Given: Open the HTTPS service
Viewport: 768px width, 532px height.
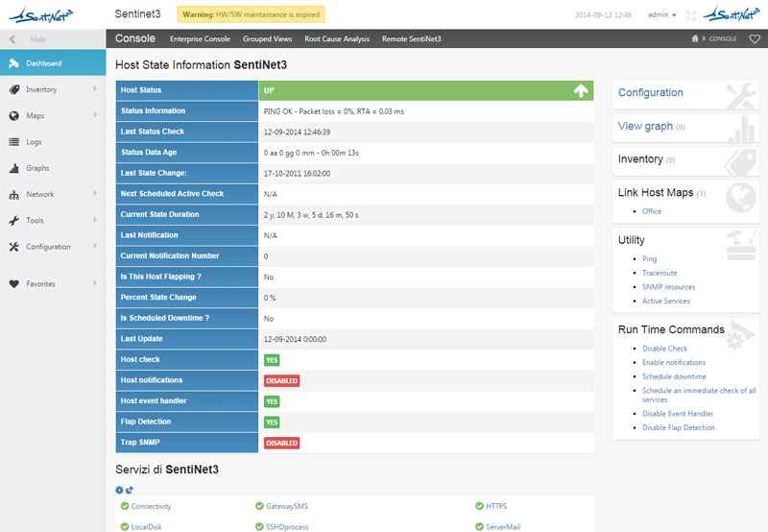Looking at the screenshot, I should point(496,506).
